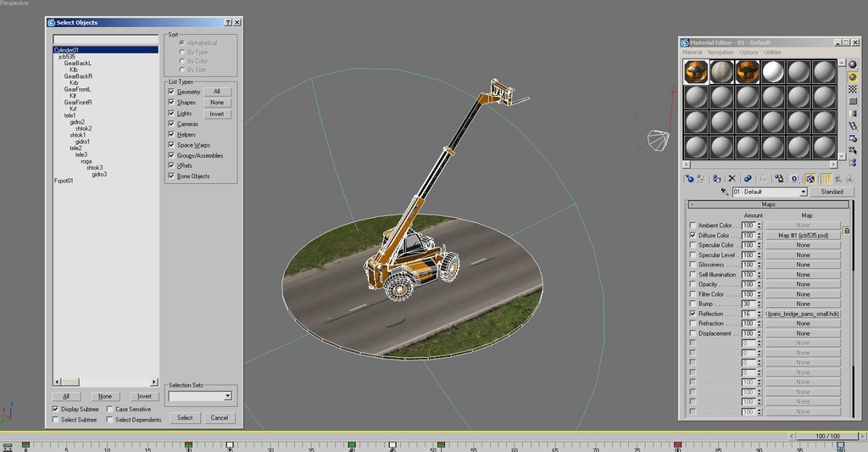Collapse the Maps rollout
868x452 pixels.
coord(768,204)
